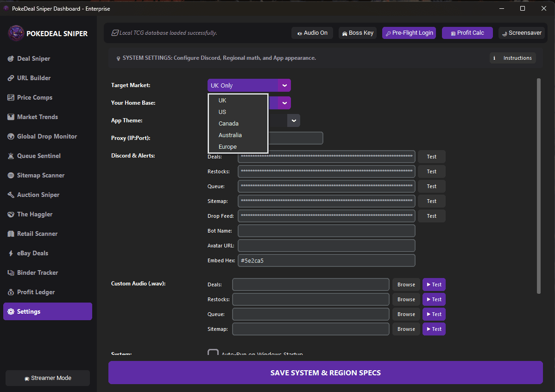Click the eBay Deals lightning icon
This screenshot has height=392, width=555.
click(11, 253)
